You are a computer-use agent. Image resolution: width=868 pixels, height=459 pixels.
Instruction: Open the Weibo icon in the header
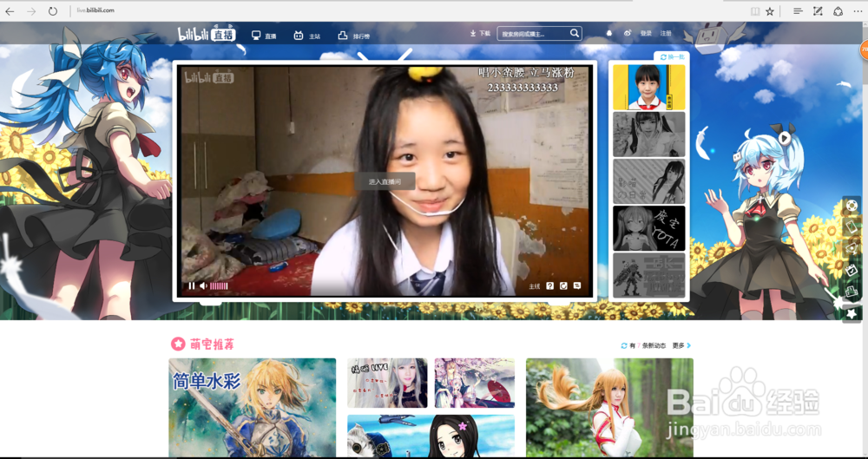pyautogui.click(x=628, y=33)
